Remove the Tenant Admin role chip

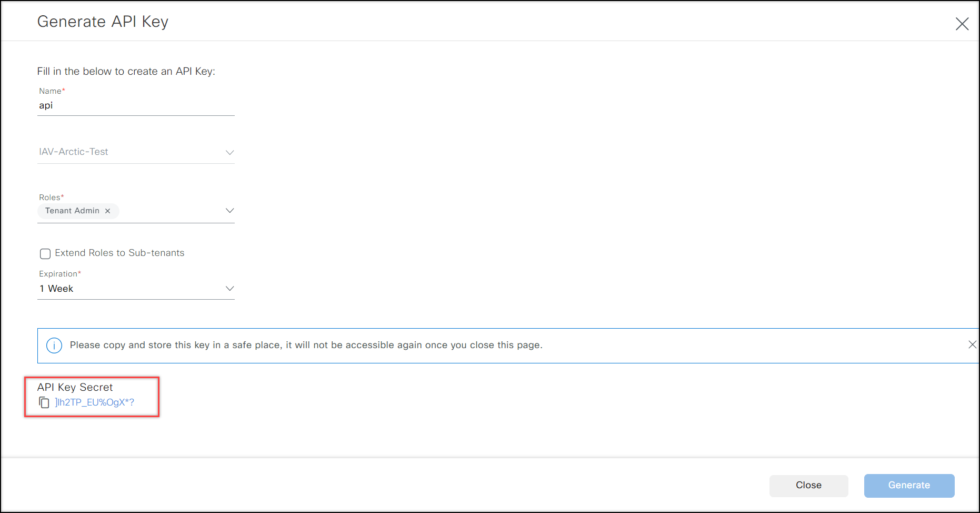(x=108, y=211)
